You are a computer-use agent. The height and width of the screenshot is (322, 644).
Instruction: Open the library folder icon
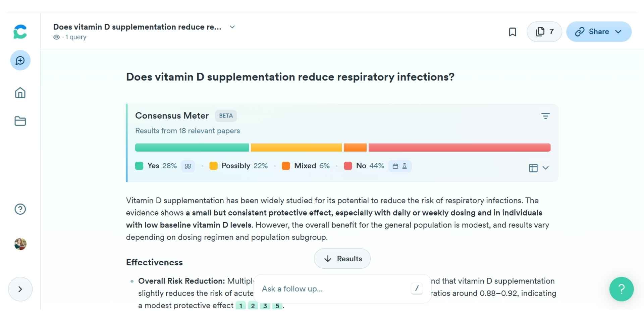(20, 121)
